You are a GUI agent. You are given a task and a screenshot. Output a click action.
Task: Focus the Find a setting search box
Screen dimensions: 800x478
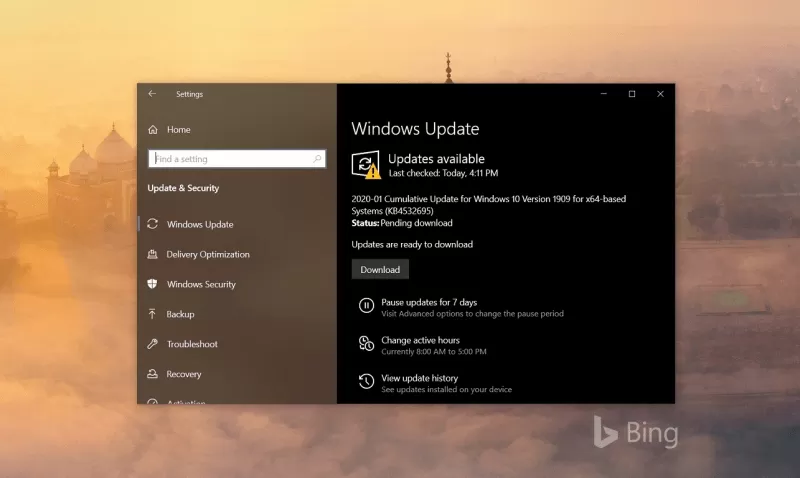point(230,159)
